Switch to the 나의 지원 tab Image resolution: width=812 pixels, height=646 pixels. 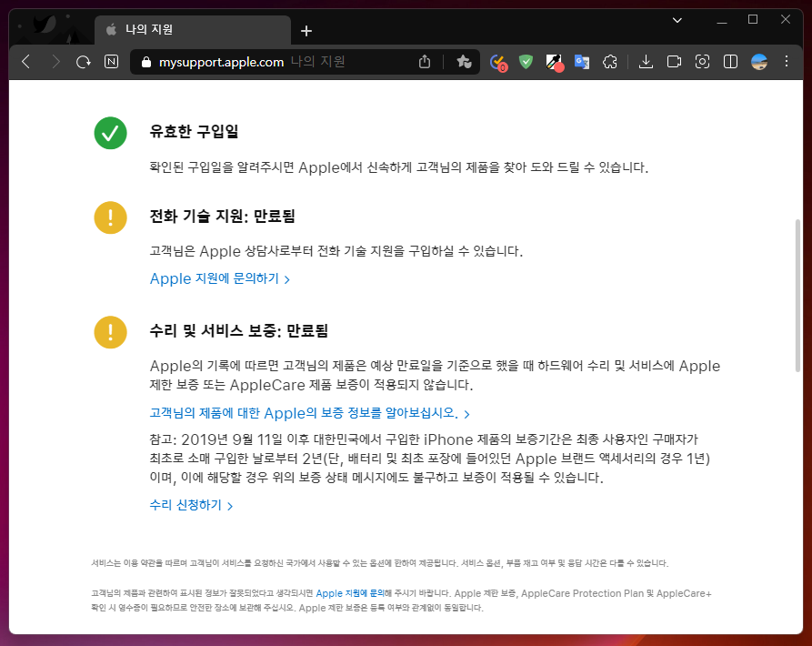click(x=193, y=30)
